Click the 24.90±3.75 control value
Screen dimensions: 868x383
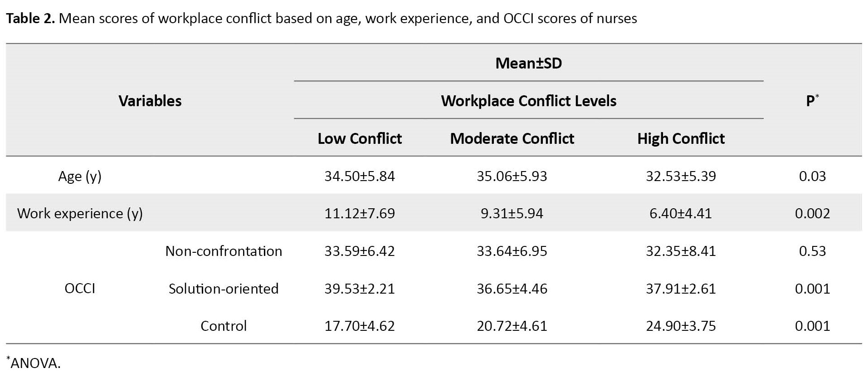pyautogui.click(x=681, y=326)
